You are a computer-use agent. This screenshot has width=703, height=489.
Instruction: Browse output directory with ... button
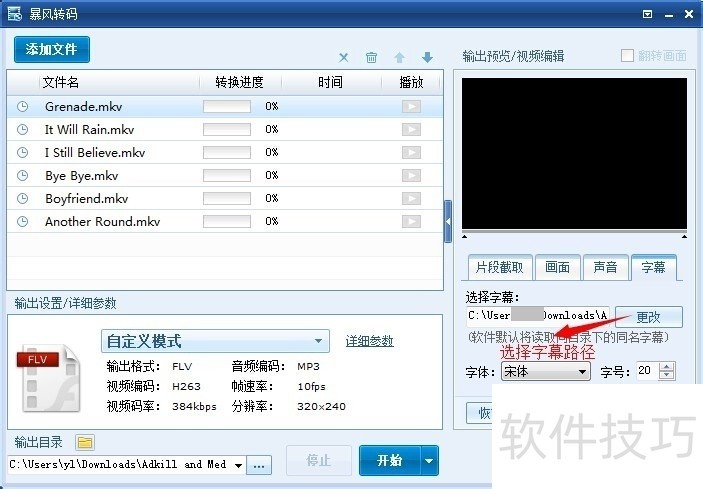tap(259, 465)
